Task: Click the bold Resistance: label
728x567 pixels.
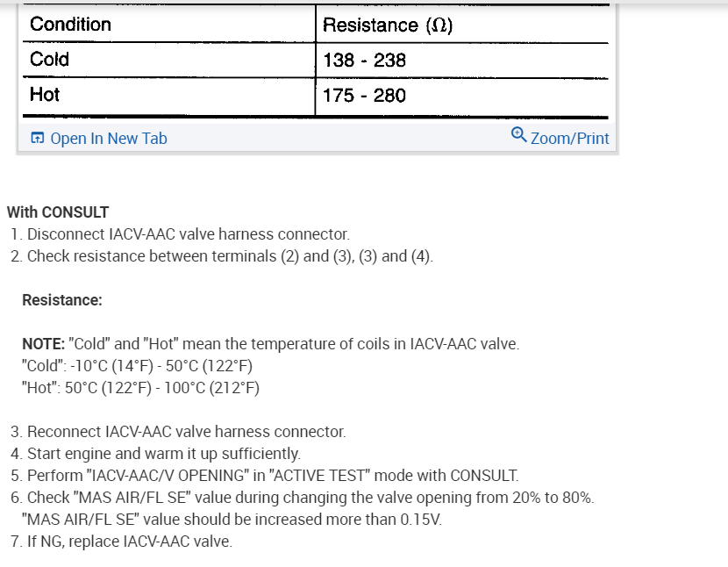Action: [x=62, y=300]
